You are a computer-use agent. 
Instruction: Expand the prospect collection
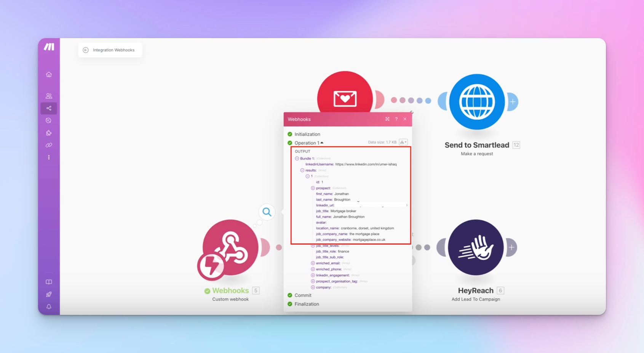(x=313, y=188)
